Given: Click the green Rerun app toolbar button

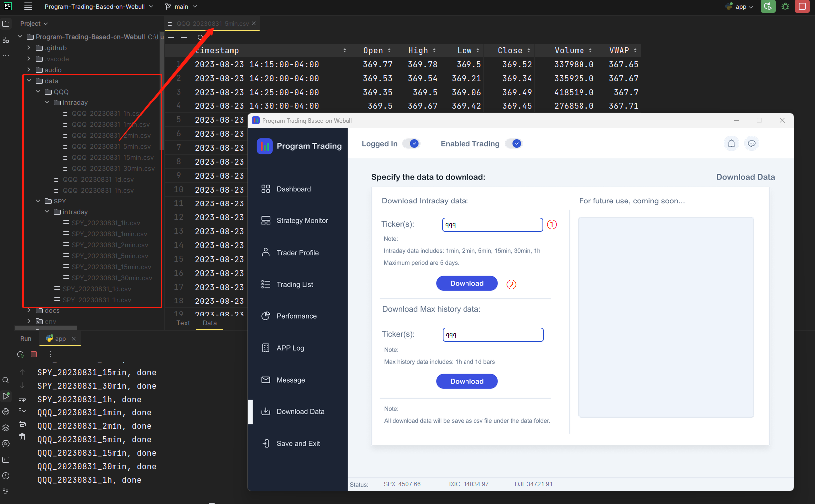Looking at the screenshot, I should [x=768, y=7].
